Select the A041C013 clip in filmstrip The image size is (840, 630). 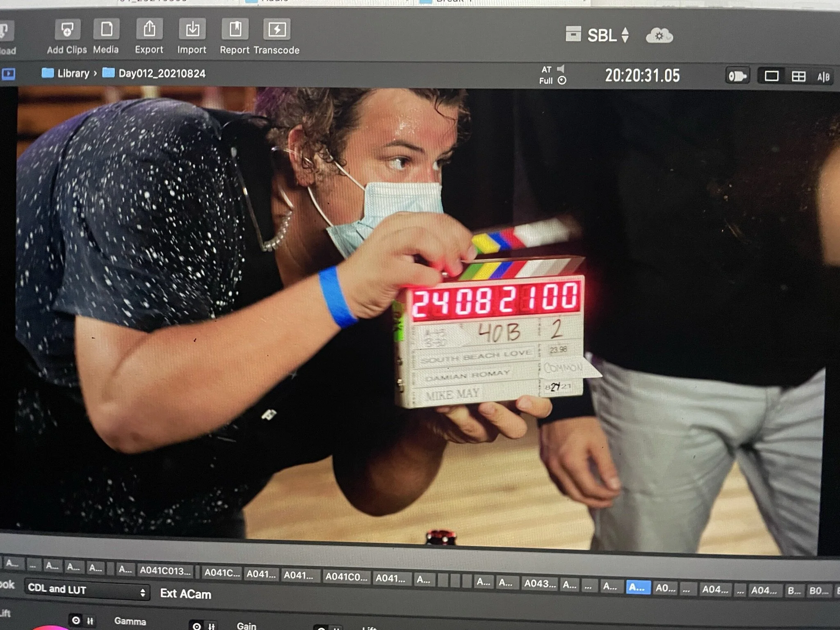point(165,571)
